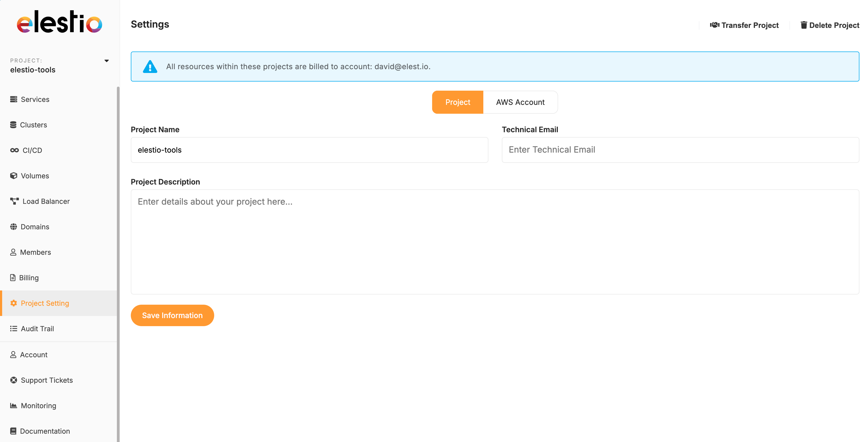Click the Monitoring chart icon
This screenshot has height=442, width=868.
[13, 405]
